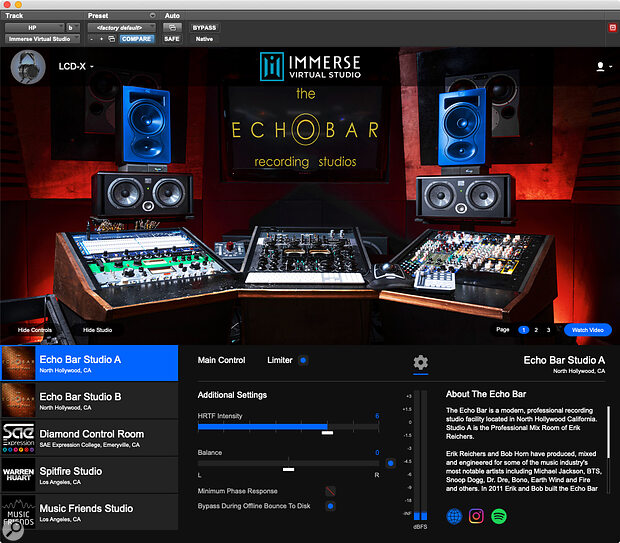Image resolution: width=620 pixels, height=543 pixels.
Task: Toggle the Balance enable button
Action: point(390,463)
